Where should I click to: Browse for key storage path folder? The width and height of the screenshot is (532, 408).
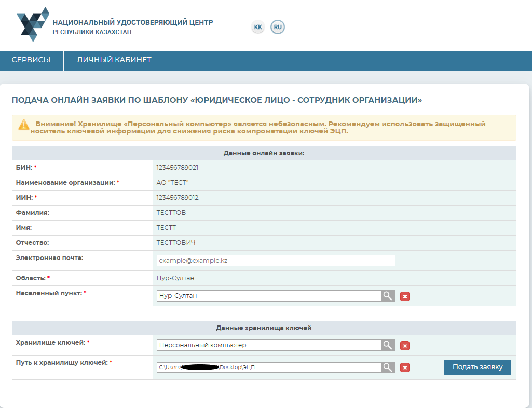tap(388, 368)
